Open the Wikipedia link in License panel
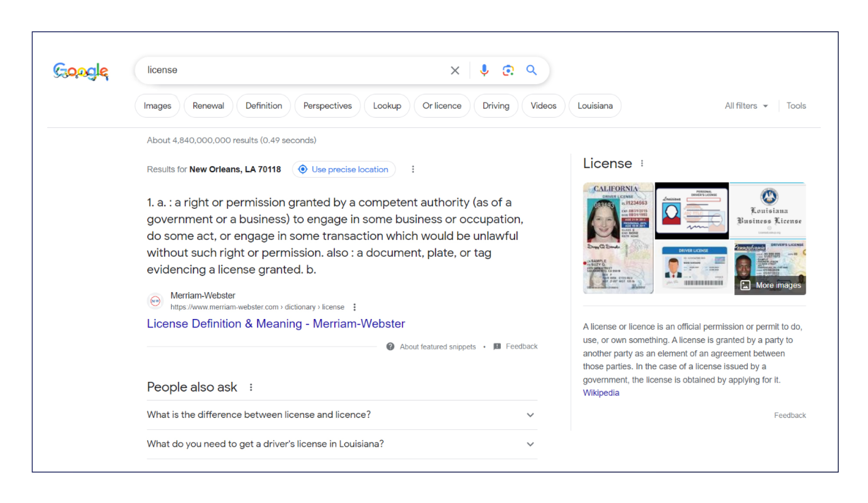The image size is (868, 503). coord(601,393)
